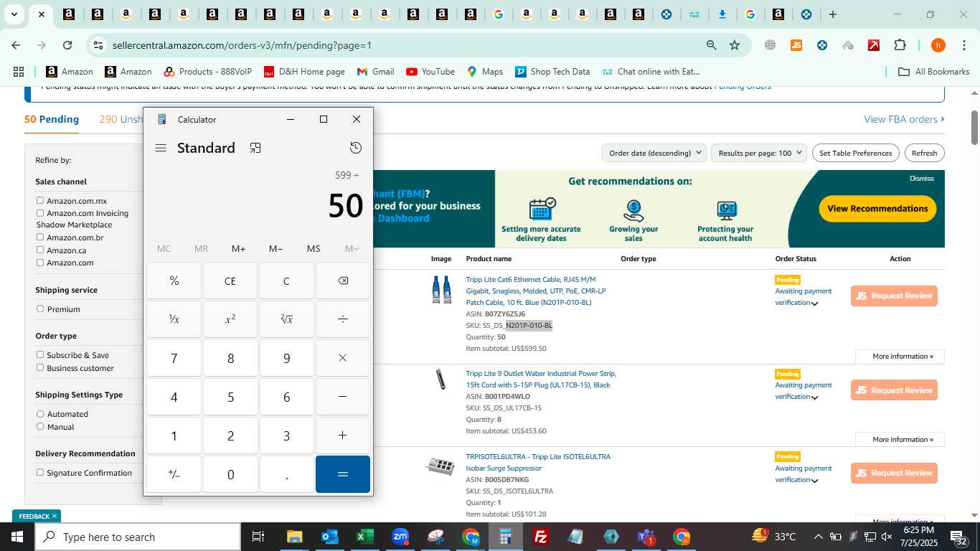980x551 pixels.
Task: Open Chrome tab search dropdown
Action: (x=14, y=14)
